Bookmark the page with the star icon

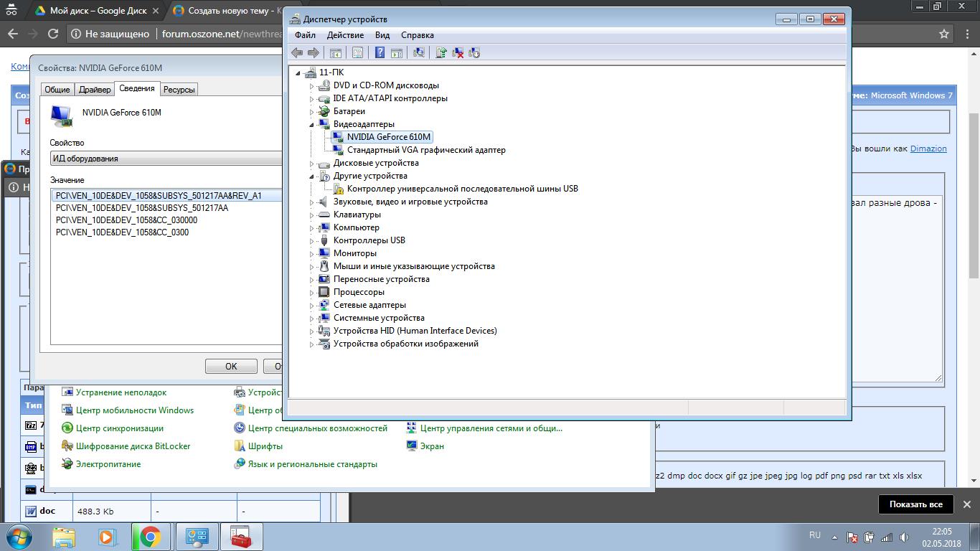[945, 34]
